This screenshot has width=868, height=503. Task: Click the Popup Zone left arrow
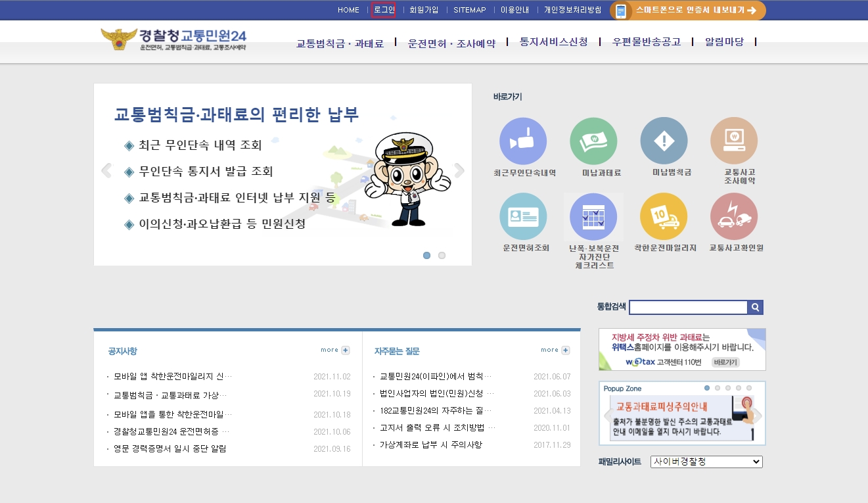pyautogui.click(x=608, y=416)
